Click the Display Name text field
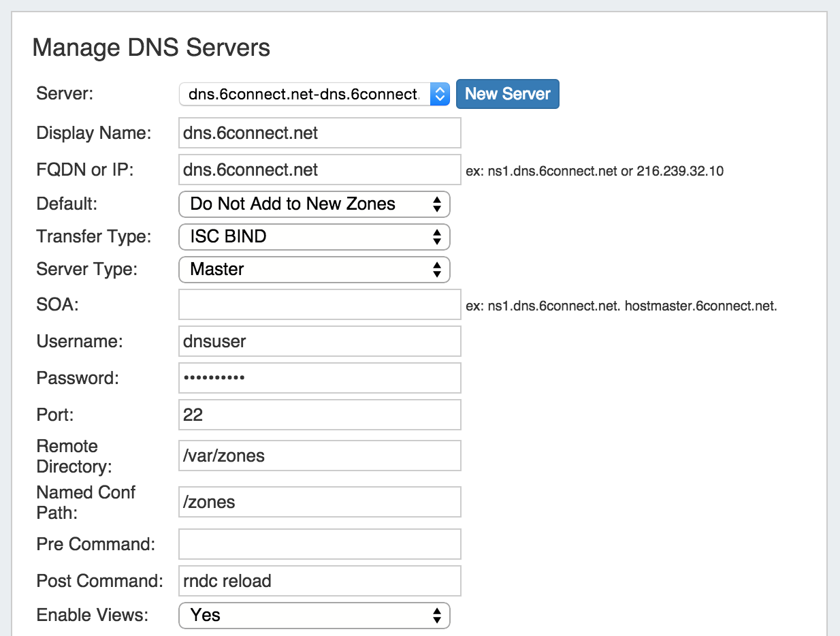Image resolution: width=840 pixels, height=636 pixels. pyautogui.click(x=319, y=133)
